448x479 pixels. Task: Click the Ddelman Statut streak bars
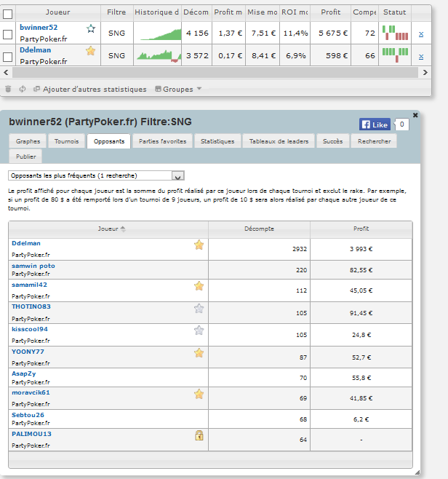pos(395,55)
